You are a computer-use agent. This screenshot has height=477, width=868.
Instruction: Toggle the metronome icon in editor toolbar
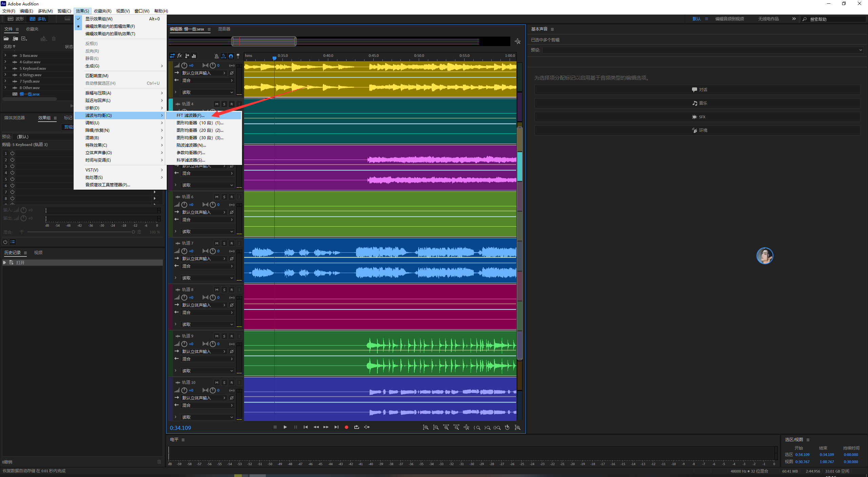pyautogui.click(x=216, y=56)
